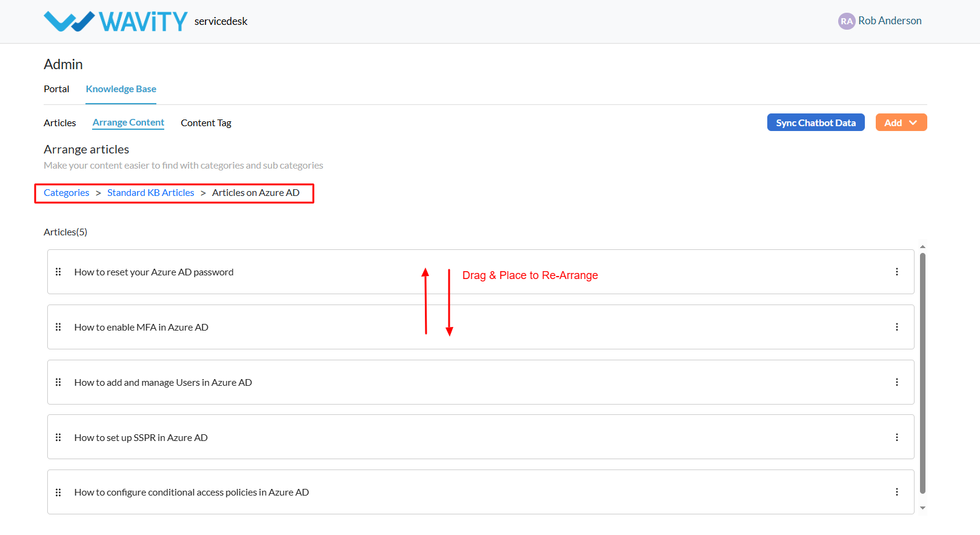Viewport: 980px width, 535px height.
Task: Open three-dot menu for conditional access policies article
Action: pos(897,492)
